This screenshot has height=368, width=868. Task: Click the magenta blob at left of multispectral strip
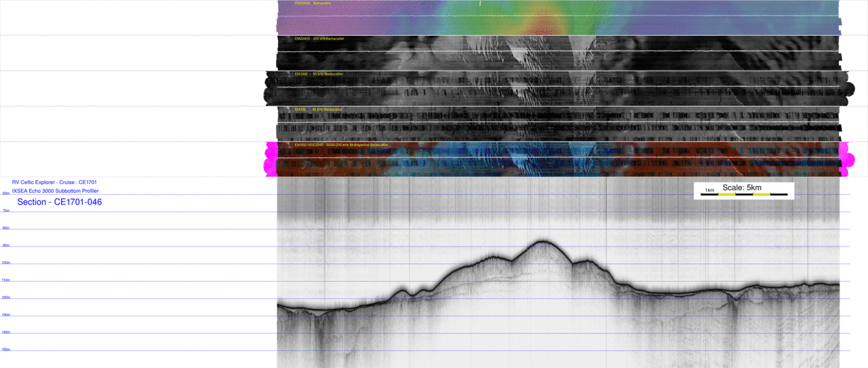[x=271, y=160]
